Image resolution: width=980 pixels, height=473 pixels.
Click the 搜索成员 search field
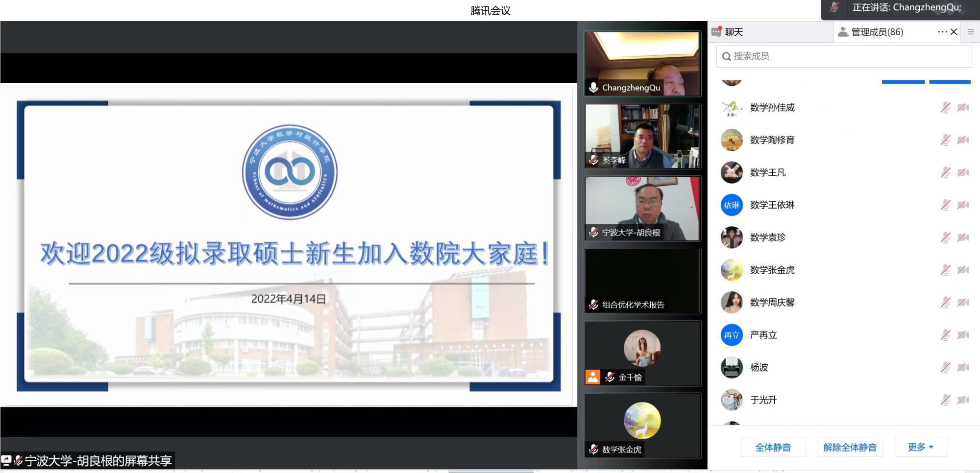[844, 56]
